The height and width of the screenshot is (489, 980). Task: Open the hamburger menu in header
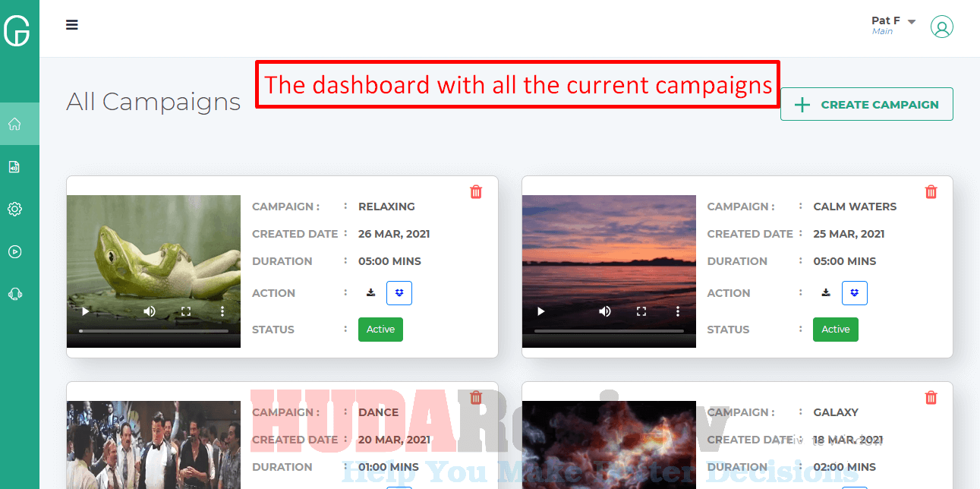pos(72,24)
